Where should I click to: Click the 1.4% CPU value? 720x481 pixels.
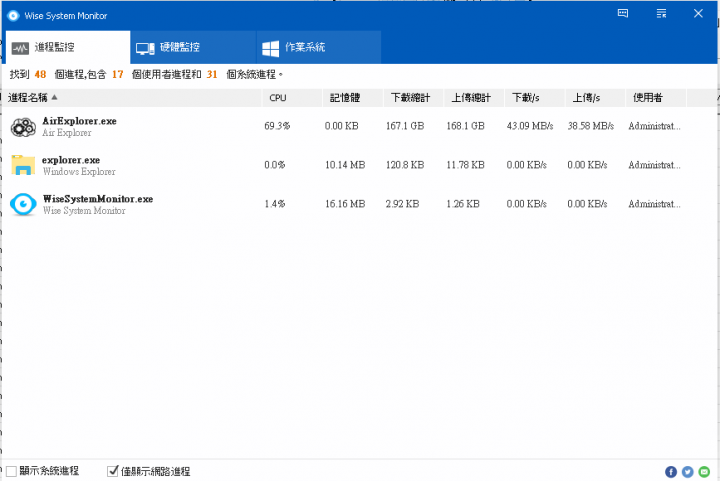click(275, 204)
